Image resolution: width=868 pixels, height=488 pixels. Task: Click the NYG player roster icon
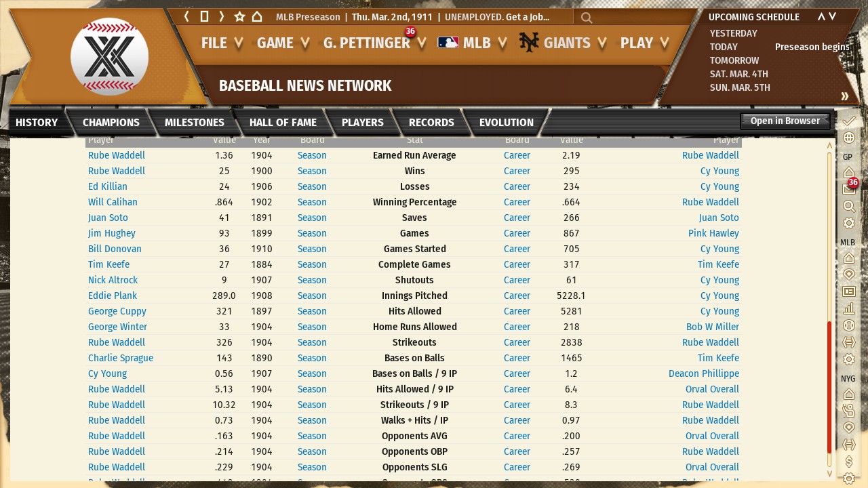pos(848,411)
